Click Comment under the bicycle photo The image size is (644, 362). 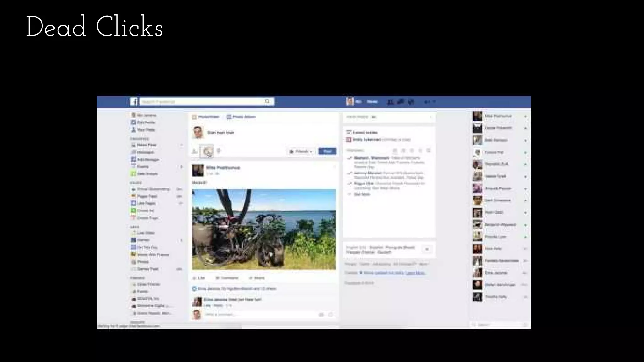click(x=227, y=278)
